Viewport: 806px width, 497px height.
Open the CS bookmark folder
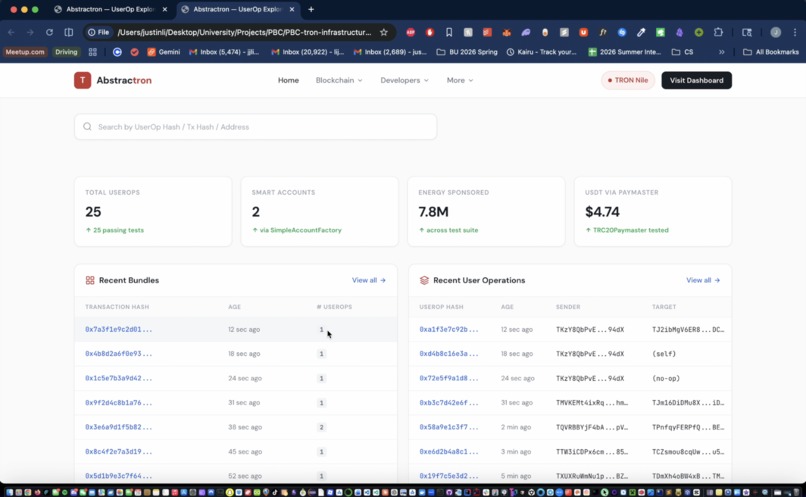point(683,52)
